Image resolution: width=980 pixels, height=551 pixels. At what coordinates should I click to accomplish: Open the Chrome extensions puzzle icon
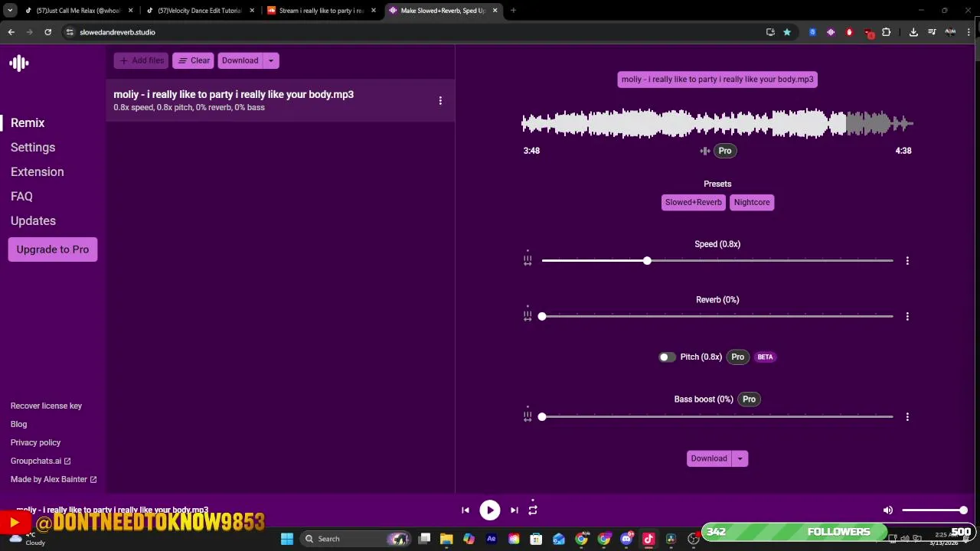886,32
